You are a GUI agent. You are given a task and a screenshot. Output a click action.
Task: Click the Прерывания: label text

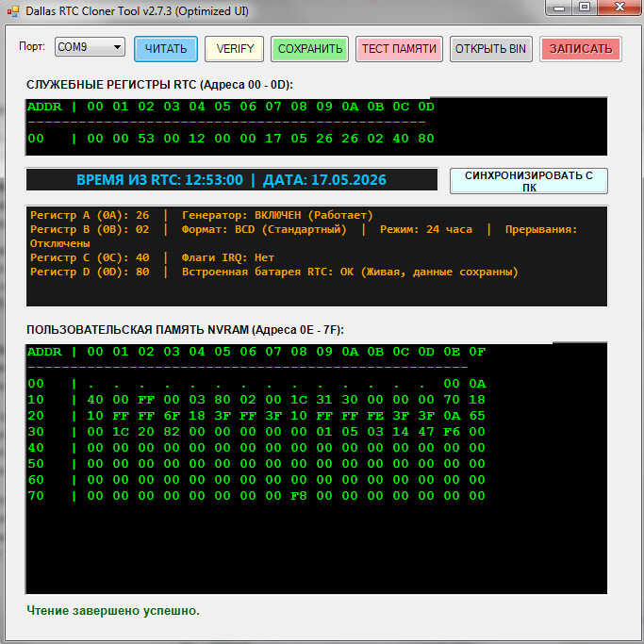click(541, 229)
